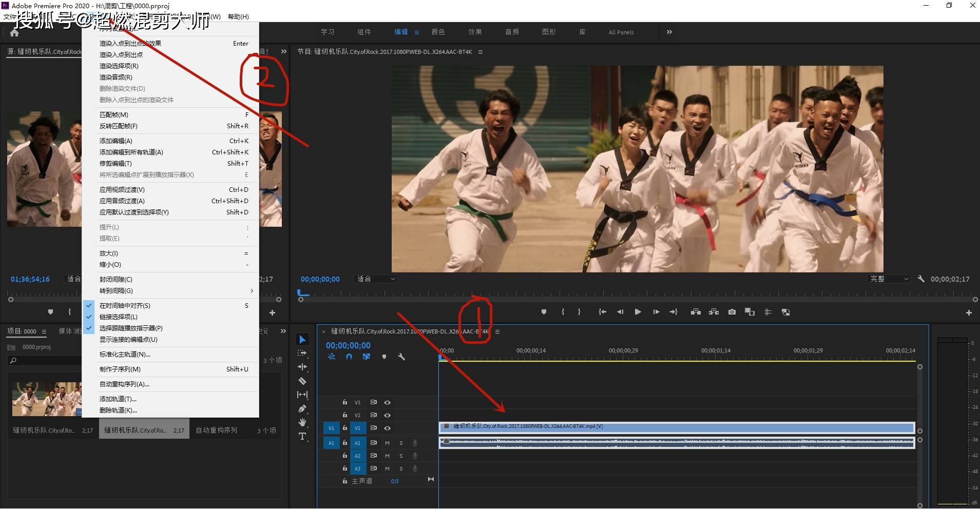Switch to 颜色 Color workspace tab

(x=438, y=32)
